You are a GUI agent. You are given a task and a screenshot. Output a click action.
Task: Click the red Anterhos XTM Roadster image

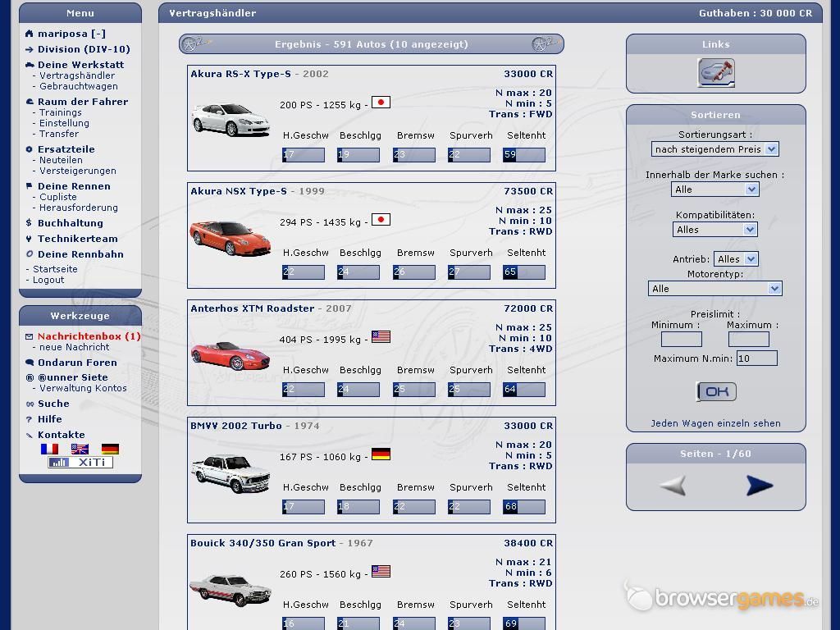pyautogui.click(x=231, y=355)
